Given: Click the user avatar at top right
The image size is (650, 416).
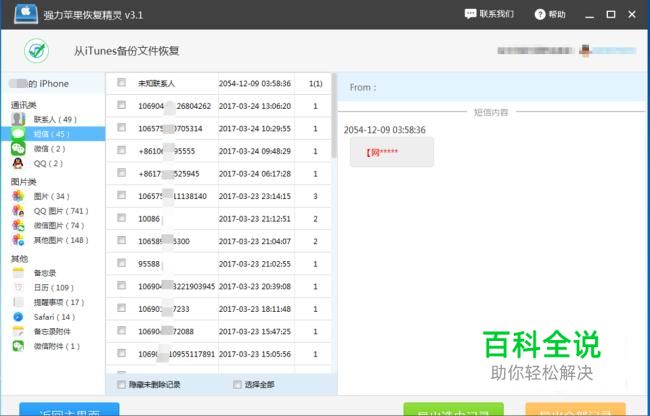Looking at the screenshot, I should [585, 51].
